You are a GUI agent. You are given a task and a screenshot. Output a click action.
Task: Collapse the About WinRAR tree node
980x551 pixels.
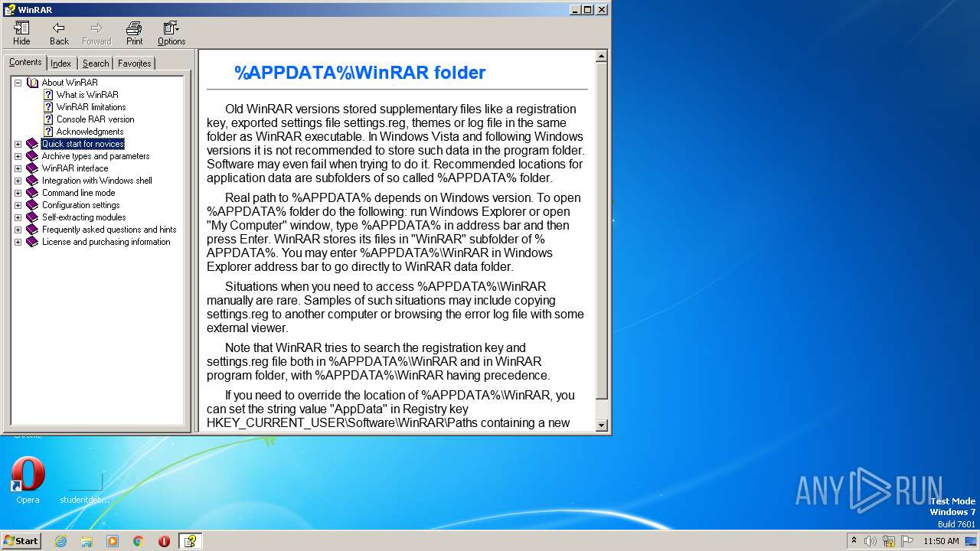[x=18, y=83]
